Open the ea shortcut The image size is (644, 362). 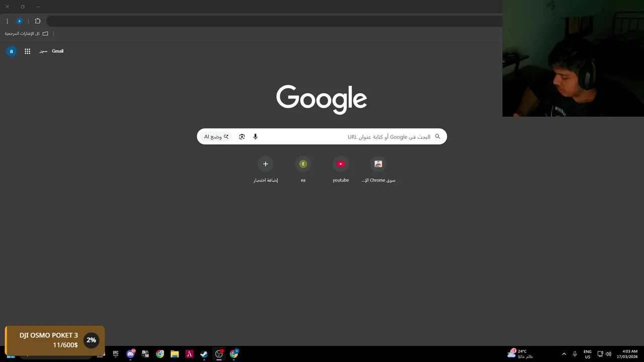point(303,170)
